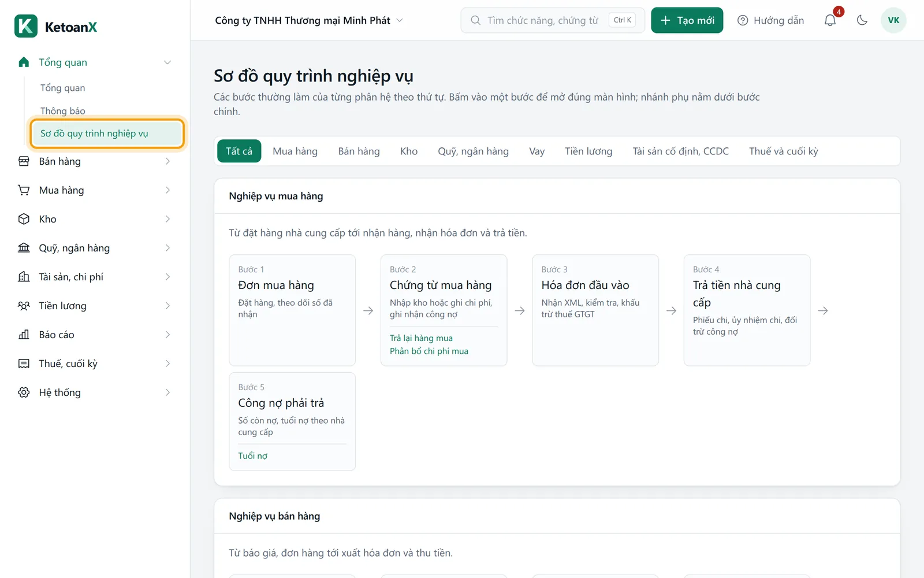The image size is (924, 578).
Task: Open the Đơn mua hàng step card
Action: [292, 310]
